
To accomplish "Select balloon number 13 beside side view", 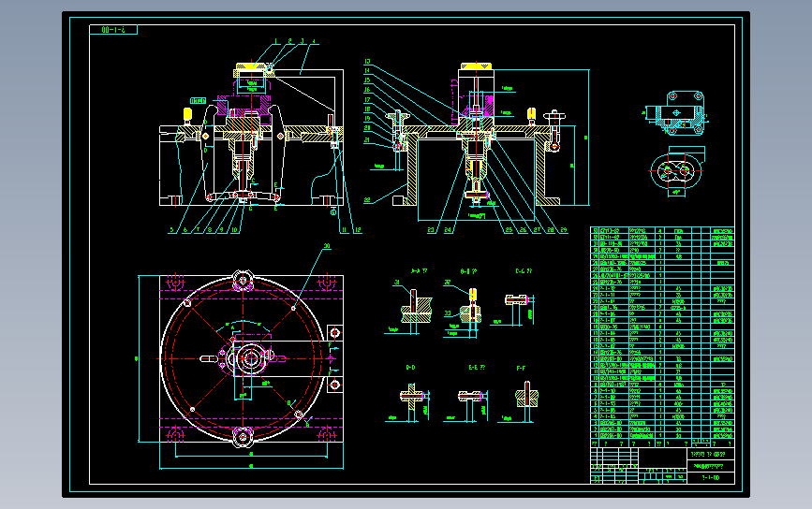I will coord(367,62).
